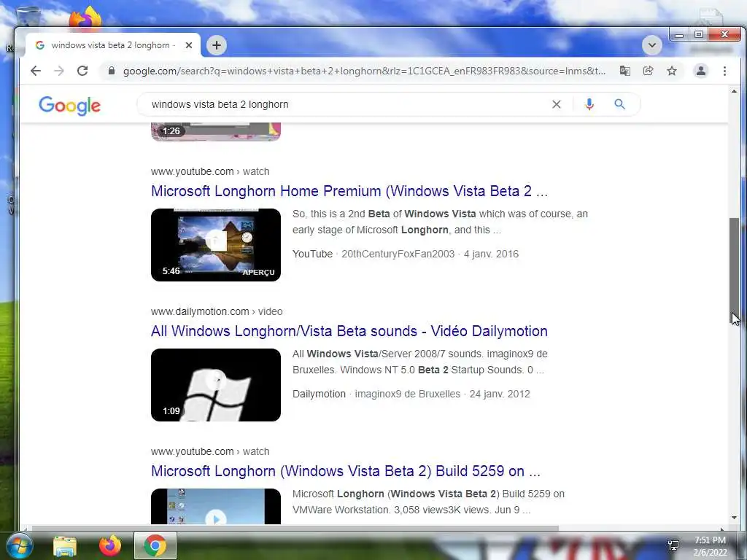Launch Firefox from the taskbar
This screenshot has height=560, width=747.
click(110, 545)
